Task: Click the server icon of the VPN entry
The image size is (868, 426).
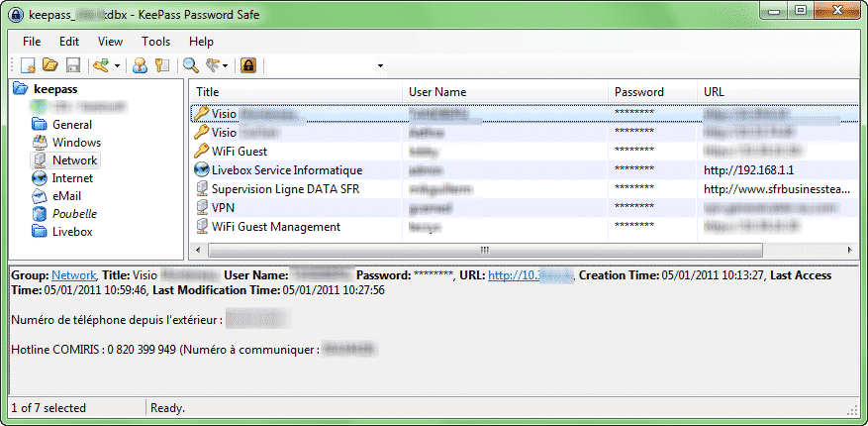Action: point(202,208)
